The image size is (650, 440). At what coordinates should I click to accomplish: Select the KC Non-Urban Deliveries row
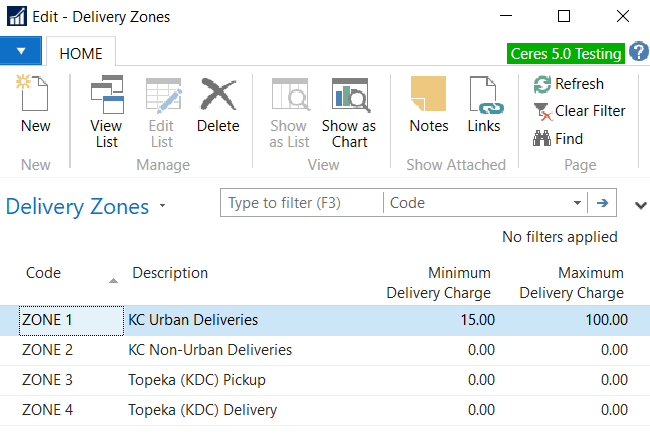210,350
